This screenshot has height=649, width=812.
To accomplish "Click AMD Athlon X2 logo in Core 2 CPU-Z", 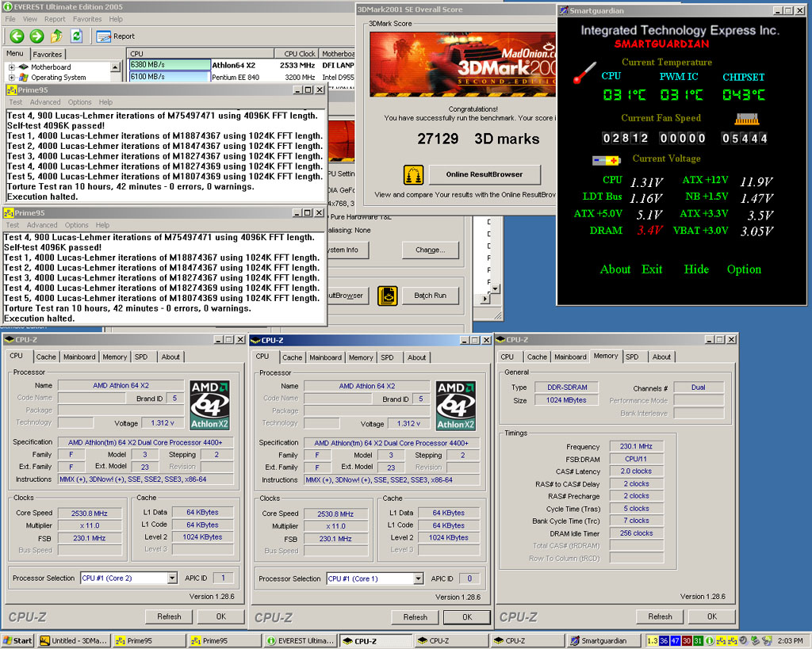I will 209,405.
